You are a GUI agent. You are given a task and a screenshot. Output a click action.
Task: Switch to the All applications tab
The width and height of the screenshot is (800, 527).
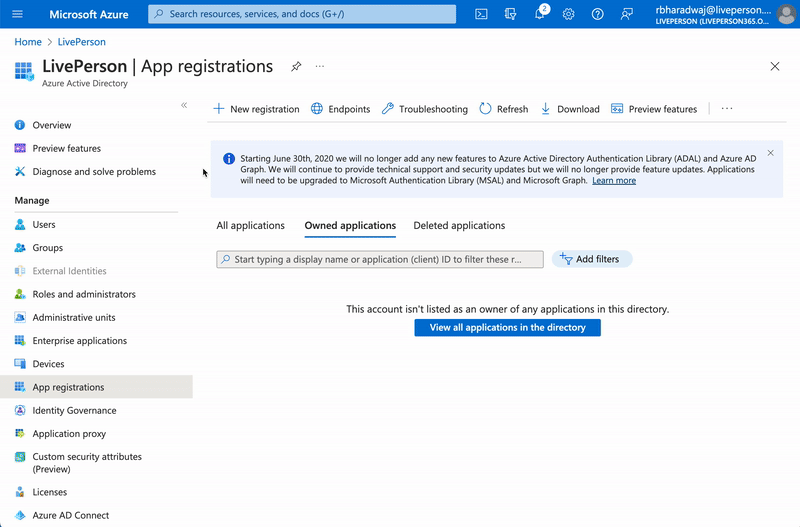pyautogui.click(x=251, y=225)
